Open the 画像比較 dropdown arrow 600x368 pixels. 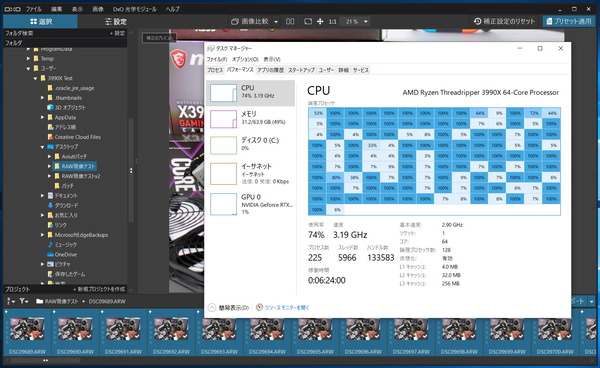click(276, 22)
